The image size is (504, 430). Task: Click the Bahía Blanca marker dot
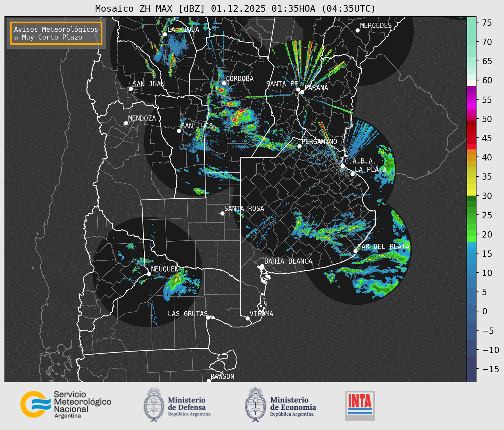262,266
